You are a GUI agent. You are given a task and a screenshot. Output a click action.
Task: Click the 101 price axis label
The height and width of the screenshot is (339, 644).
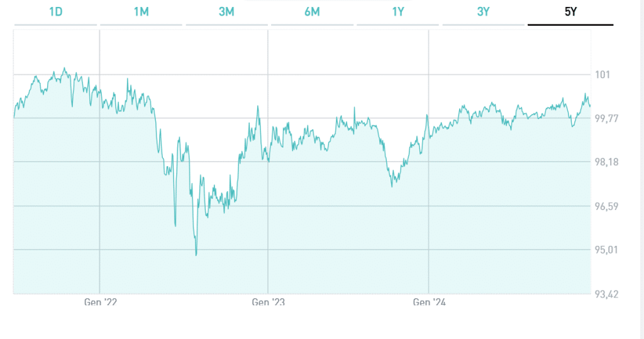[x=602, y=75]
